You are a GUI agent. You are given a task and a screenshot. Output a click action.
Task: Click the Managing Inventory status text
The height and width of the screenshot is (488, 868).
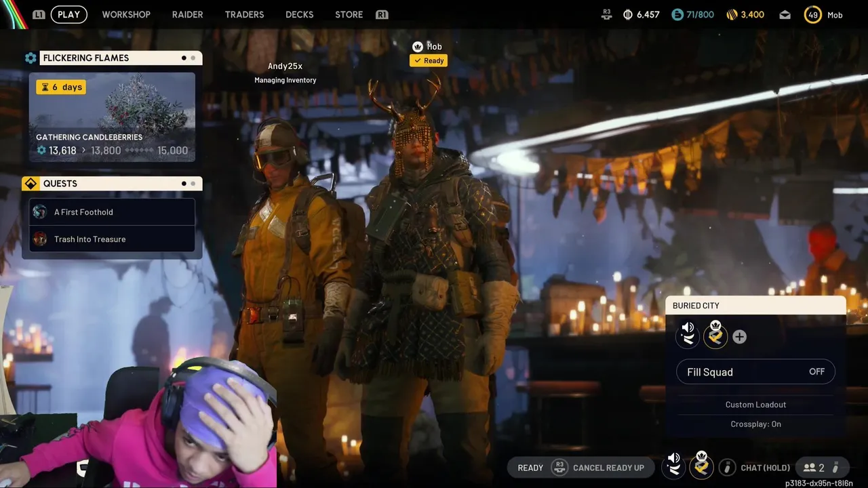pyautogui.click(x=285, y=80)
